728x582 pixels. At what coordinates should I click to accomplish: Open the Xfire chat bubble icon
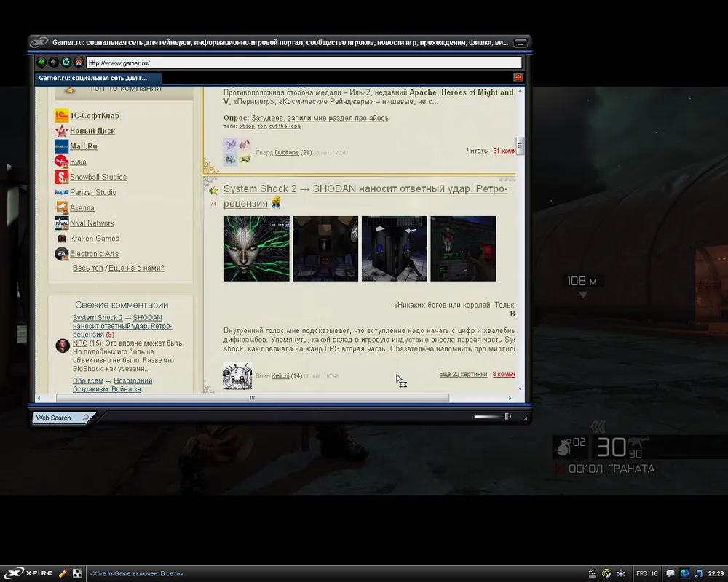[x=670, y=573]
